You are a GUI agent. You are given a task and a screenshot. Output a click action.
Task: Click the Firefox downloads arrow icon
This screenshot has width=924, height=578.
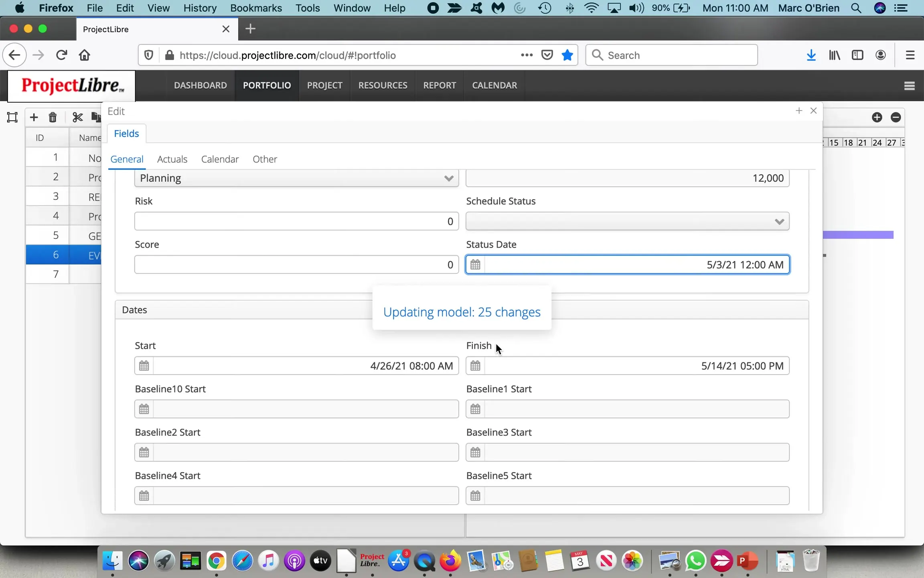811,55
